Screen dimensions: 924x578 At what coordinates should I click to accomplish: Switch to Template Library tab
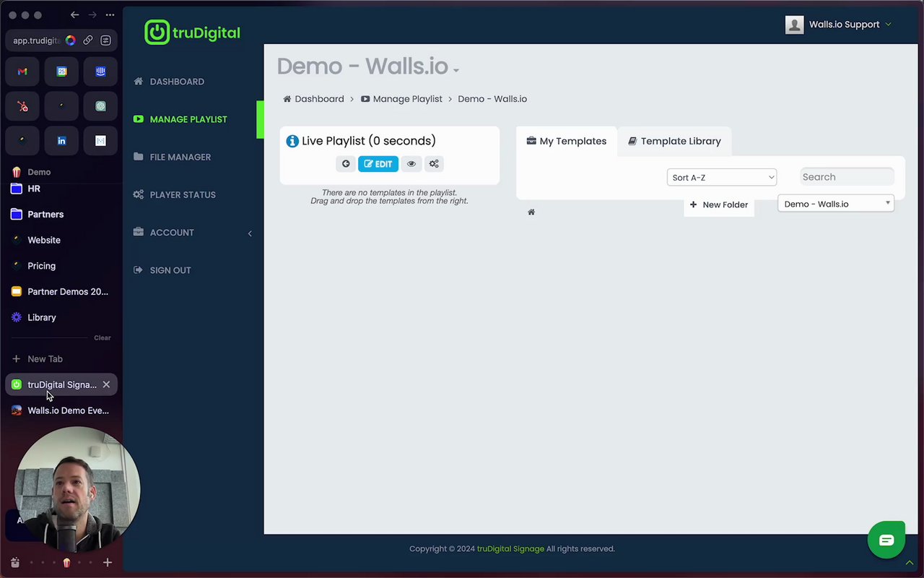pos(674,141)
